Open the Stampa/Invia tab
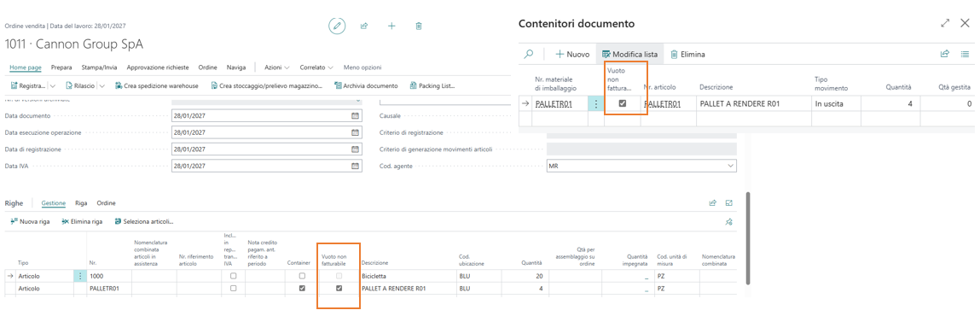The image size is (980, 316). (x=100, y=67)
